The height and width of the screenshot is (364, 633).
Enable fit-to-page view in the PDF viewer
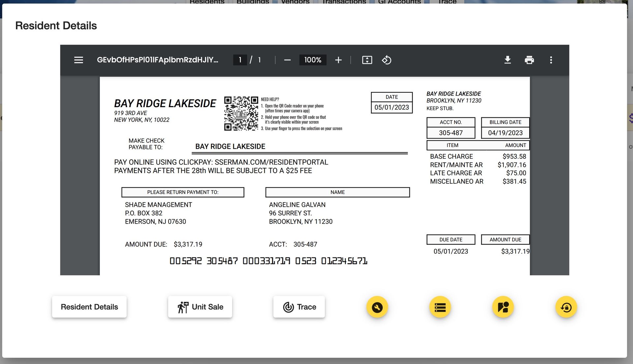pos(367,60)
